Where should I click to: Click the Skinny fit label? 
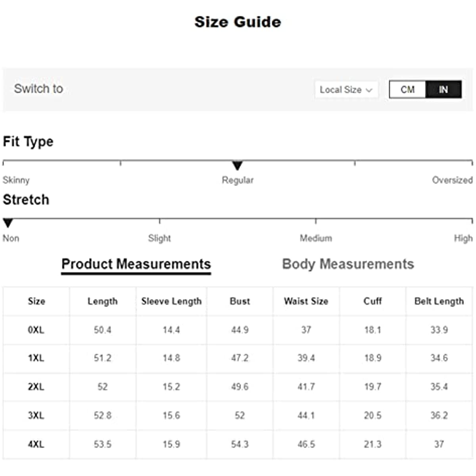(16, 180)
